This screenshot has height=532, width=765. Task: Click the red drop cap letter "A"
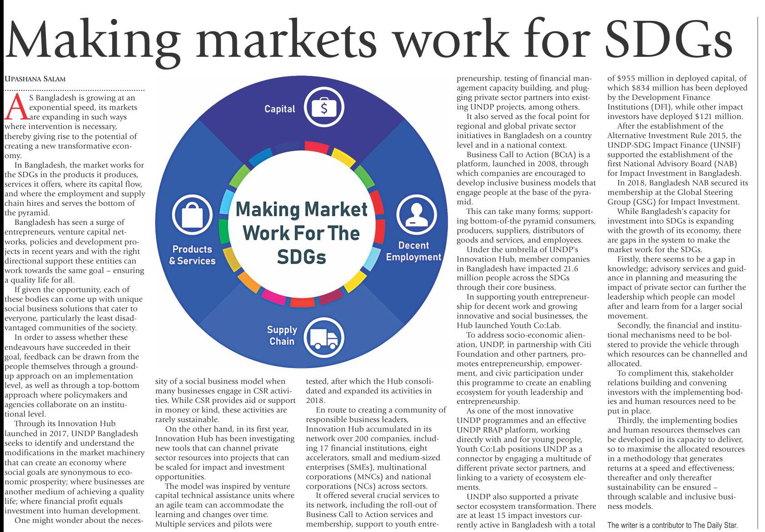coord(15,108)
